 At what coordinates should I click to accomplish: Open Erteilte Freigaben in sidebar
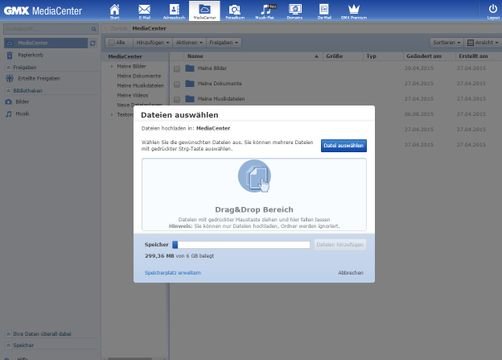[x=33, y=78]
